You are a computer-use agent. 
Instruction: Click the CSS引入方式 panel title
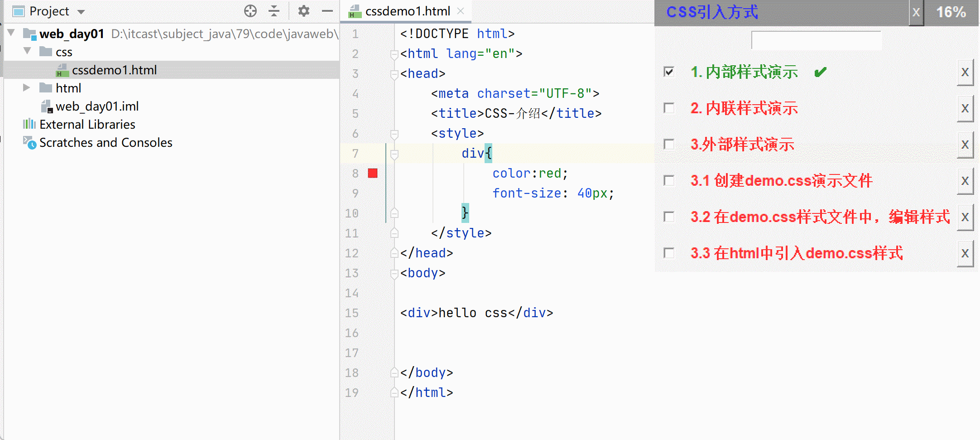coord(712,12)
